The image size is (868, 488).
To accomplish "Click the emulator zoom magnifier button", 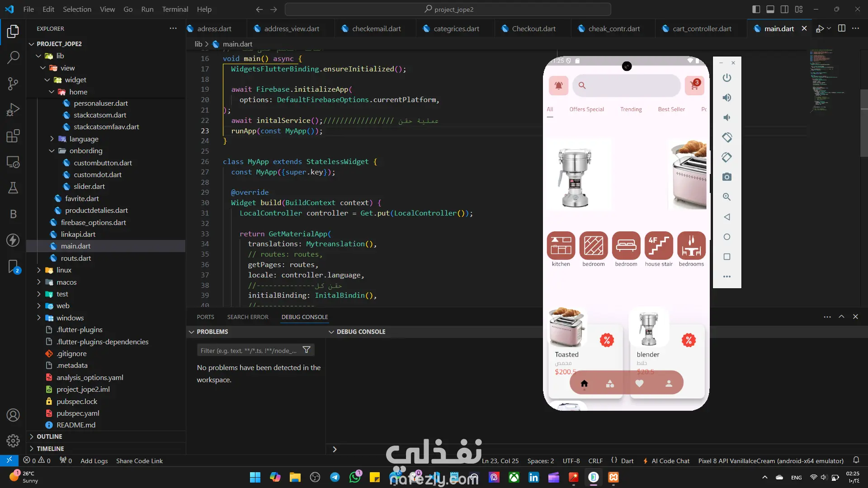I will (x=726, y=197).
